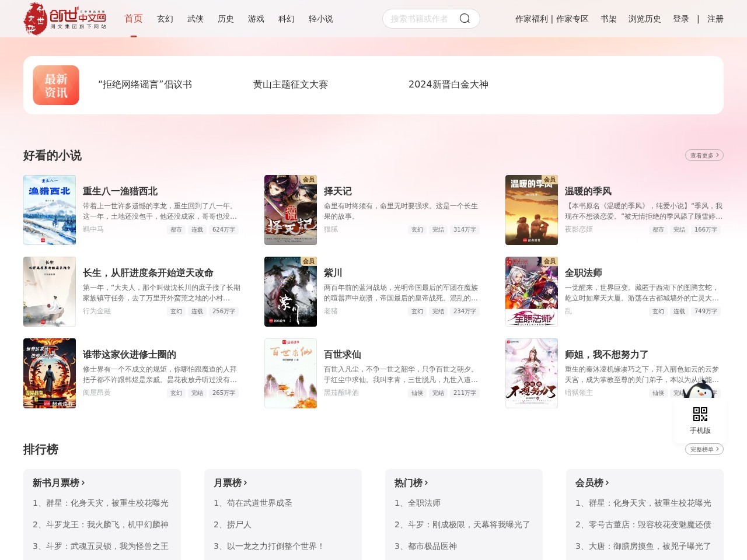This screenshot has height=560, width=747.
Task: Open the 首页 menu item
Action: (x=133, y=19)
